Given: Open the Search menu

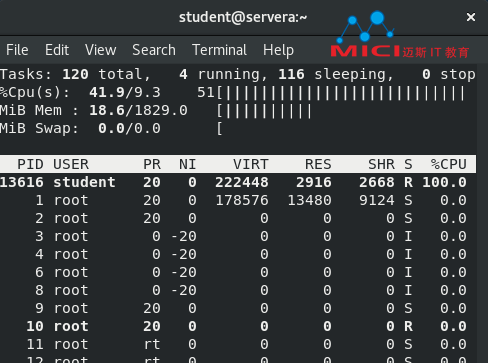Looking at the screenshot, I should (x=154, y=50).
